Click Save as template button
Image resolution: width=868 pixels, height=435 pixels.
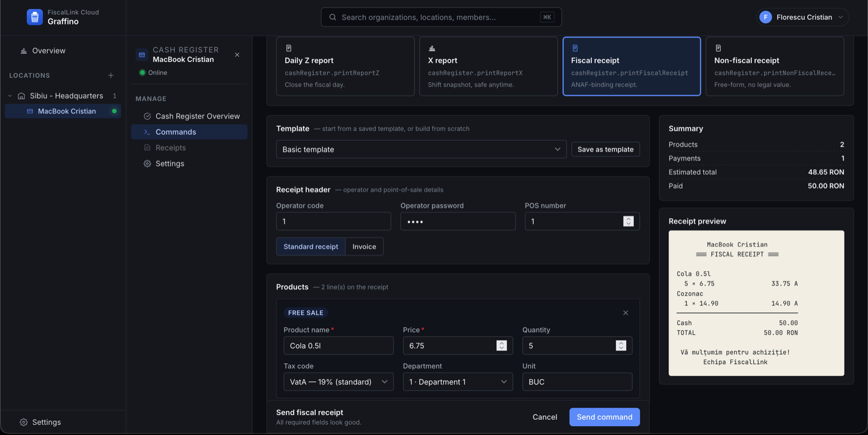605,149
